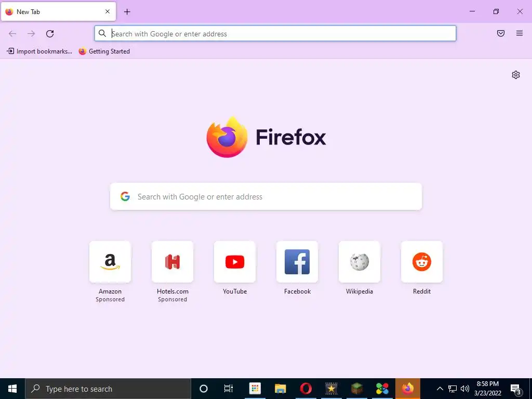This screenshot has width=532, height=399.
Task: Click the Firefox logo on page
Action: (x=227, y=137)
